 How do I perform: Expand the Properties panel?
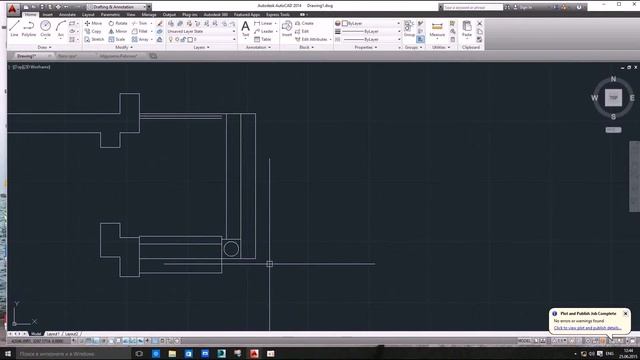366,47
